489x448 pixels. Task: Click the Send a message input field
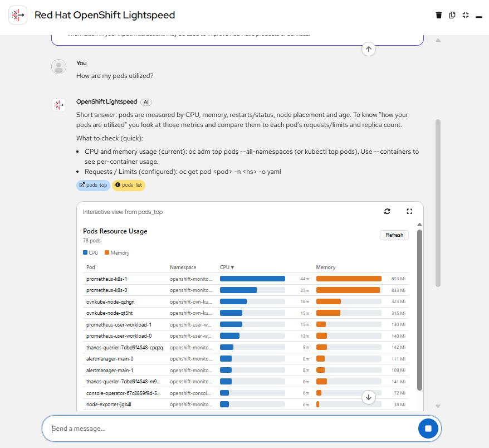(228, 428)
